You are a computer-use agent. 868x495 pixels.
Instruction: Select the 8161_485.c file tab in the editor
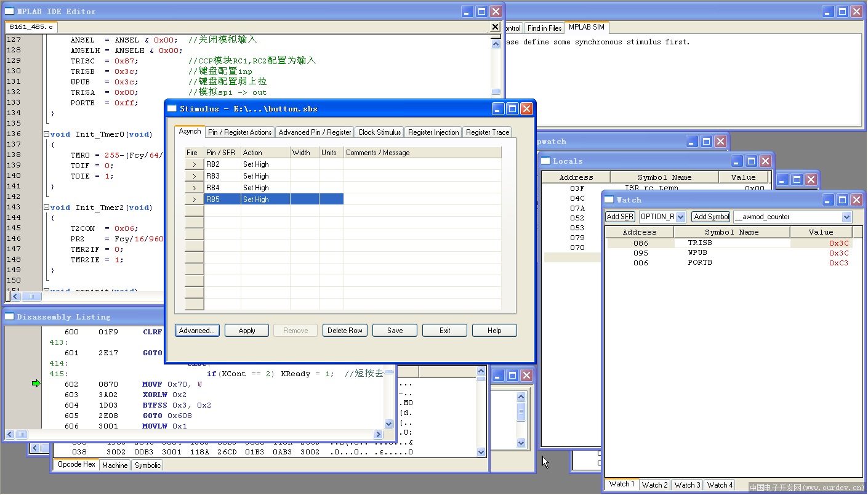click(x=31, y=27)
